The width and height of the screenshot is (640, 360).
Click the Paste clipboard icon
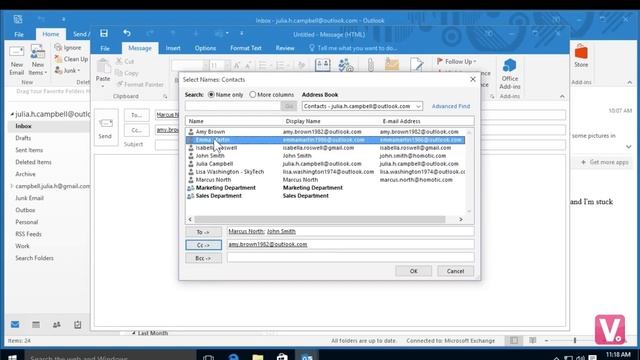point(103,66)
